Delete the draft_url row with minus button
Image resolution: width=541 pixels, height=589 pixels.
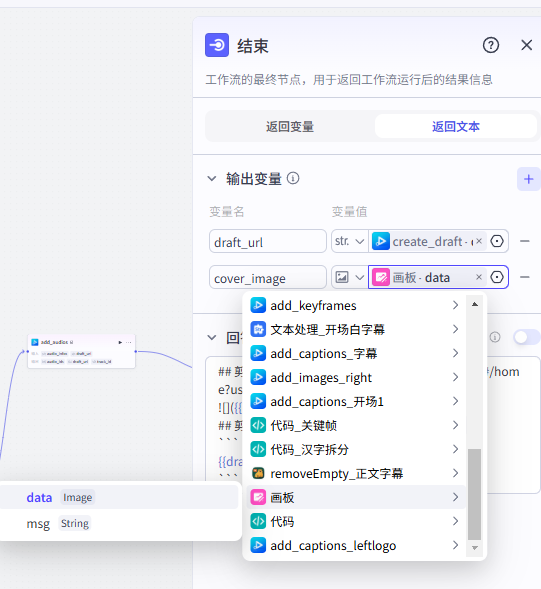pyautogui.click(x=524, y=241)
